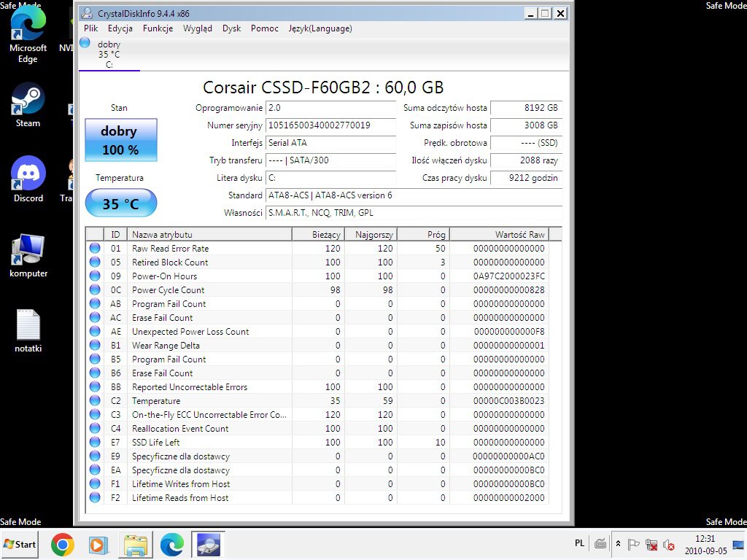Click status orb of Power Cycle Count row
The width and height of the screenshot is (747, 560).
click(x=95, y=289)
